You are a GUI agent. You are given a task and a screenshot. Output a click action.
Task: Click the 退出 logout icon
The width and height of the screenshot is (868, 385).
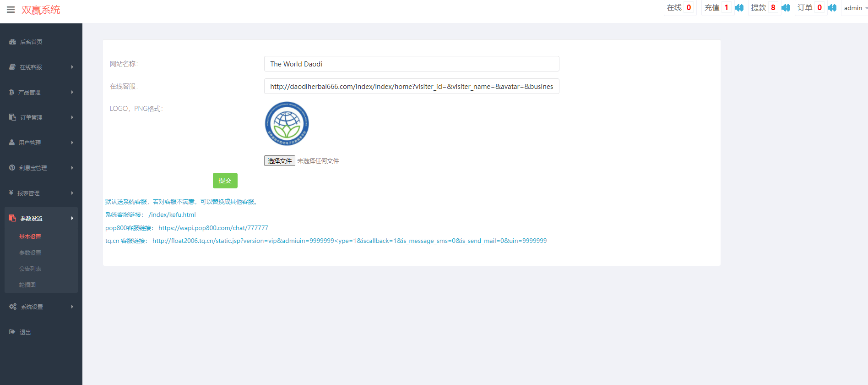(12, 332)
